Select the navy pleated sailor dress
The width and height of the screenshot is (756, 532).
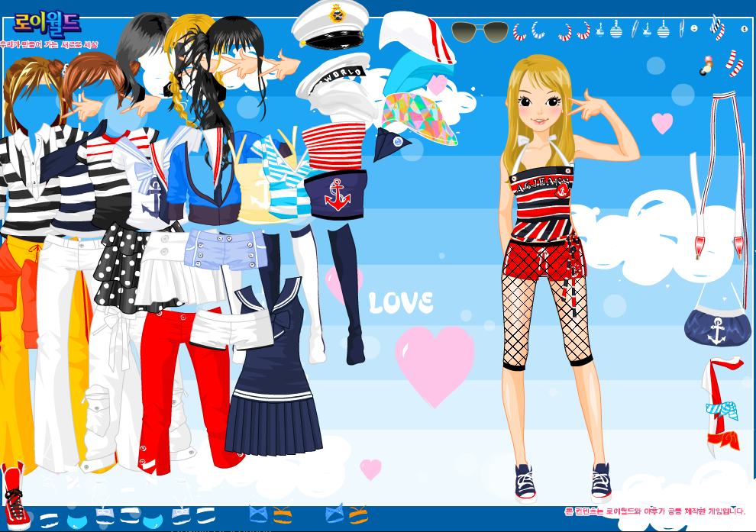pyautogui.click(x=272, y=374)
